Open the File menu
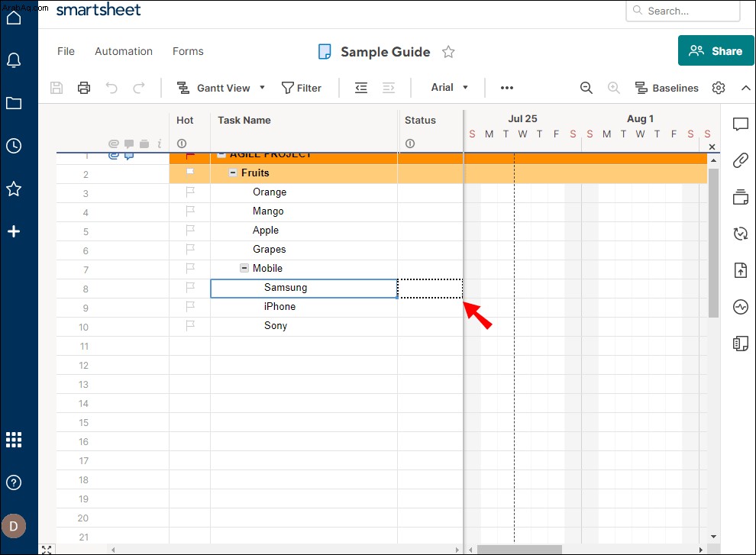Viewport: 756px width, 555px height. pyautogui.click(x=66, y=51)
